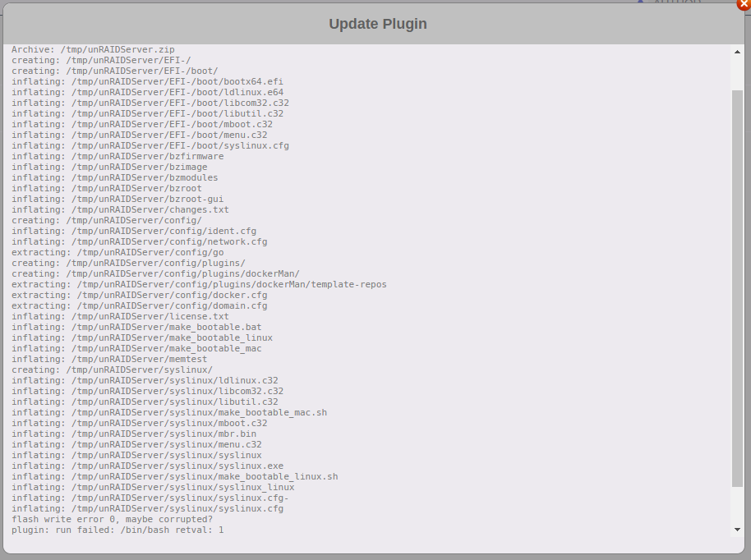This screenshot has width=751, height=560.
Task: Click the line inflating config/ident.cfg
Action: [x=134, y=232]
